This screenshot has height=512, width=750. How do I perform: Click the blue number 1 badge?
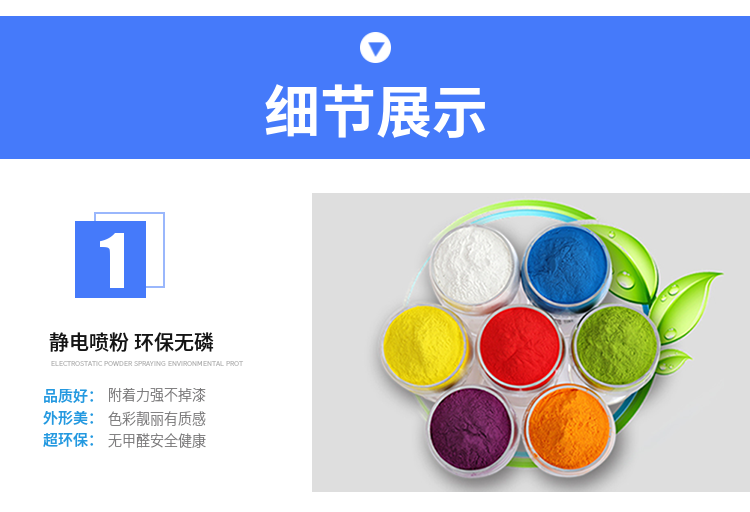[x=110, y=259]
